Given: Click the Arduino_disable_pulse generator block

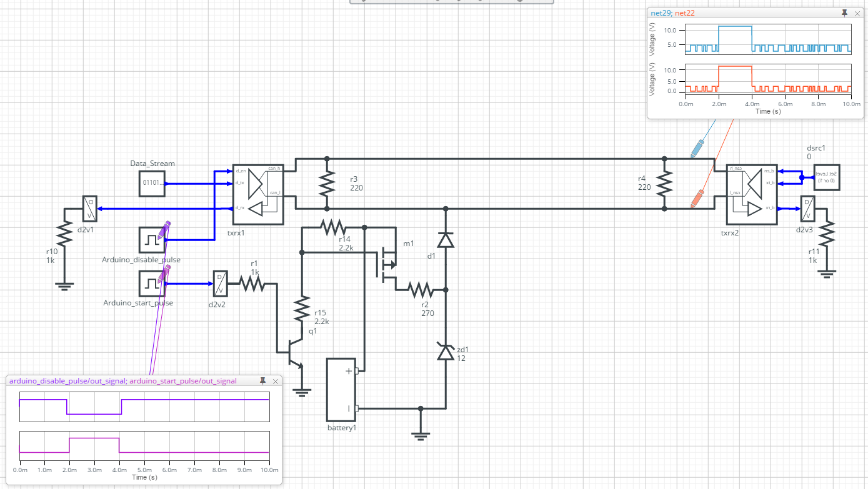Looking at the screenshot, I should 152,240.
